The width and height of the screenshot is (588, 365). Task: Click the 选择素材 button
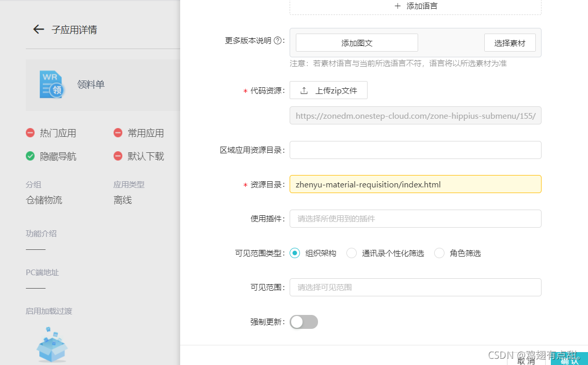(510, 43)
